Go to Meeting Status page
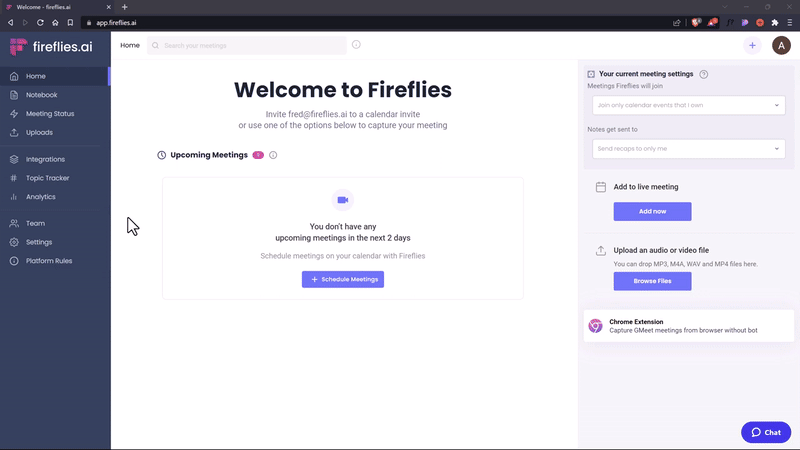800x450 pixels. coord(55,114)
